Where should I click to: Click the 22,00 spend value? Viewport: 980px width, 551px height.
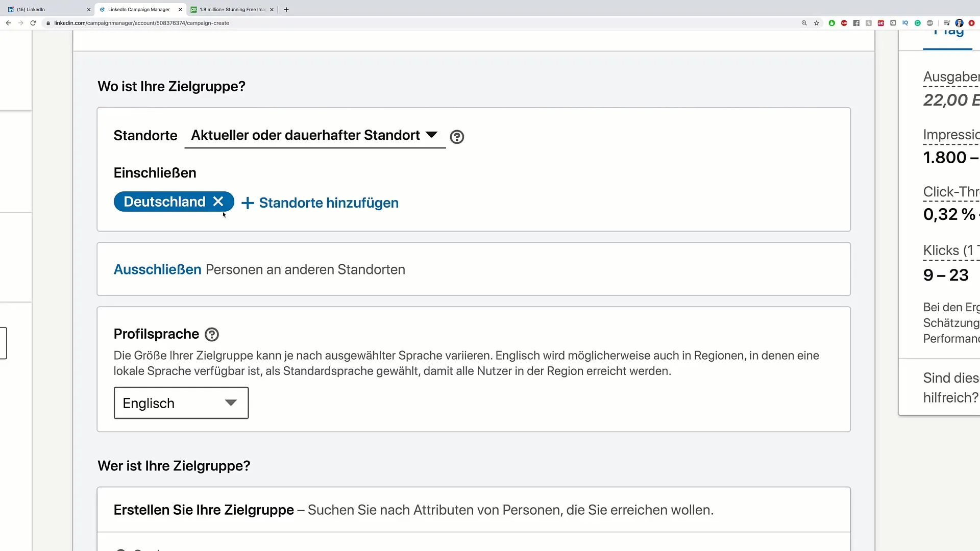coord(951,100)
